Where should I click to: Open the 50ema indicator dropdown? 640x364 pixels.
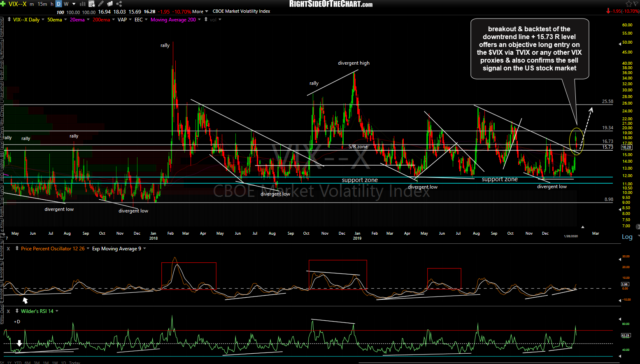point(65,20)
